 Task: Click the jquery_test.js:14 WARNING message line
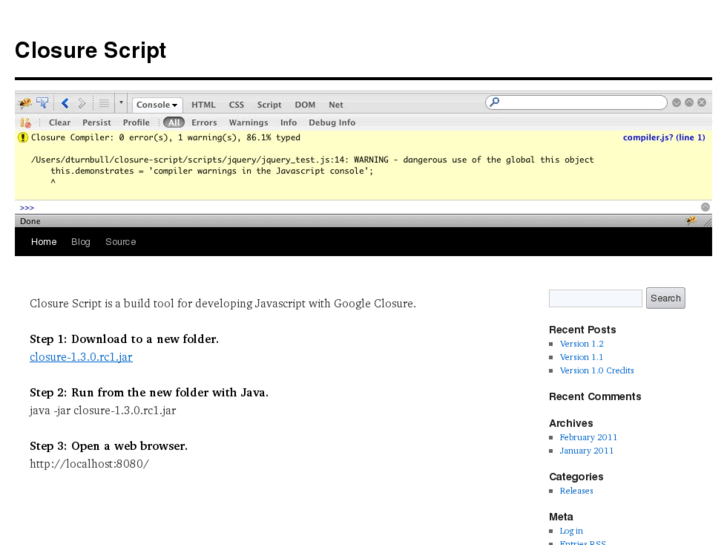(312, 160)
